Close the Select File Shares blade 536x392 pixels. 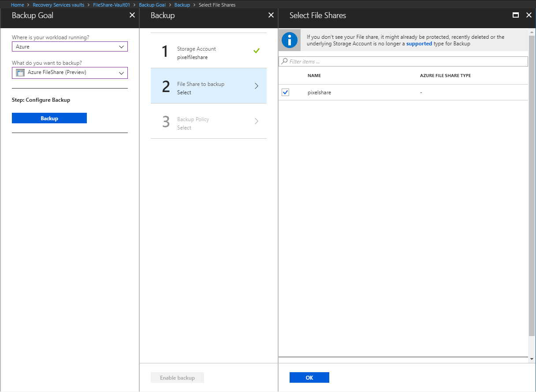pyautogui.click(x=529, y=15)
